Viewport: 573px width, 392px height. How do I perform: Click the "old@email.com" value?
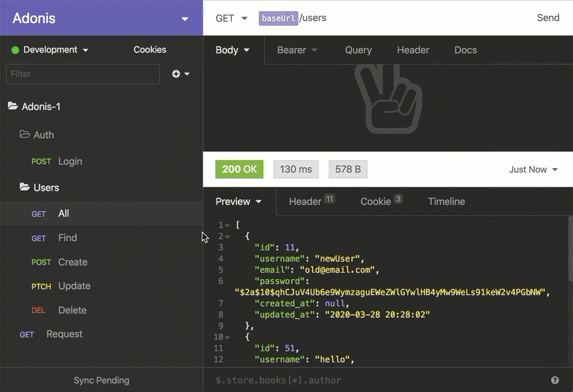pyautogui.click(x=337, y=270)
